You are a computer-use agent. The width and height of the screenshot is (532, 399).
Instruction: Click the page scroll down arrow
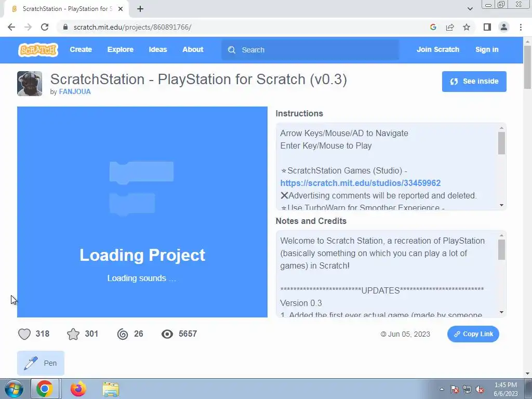click(x=527, y=374)
